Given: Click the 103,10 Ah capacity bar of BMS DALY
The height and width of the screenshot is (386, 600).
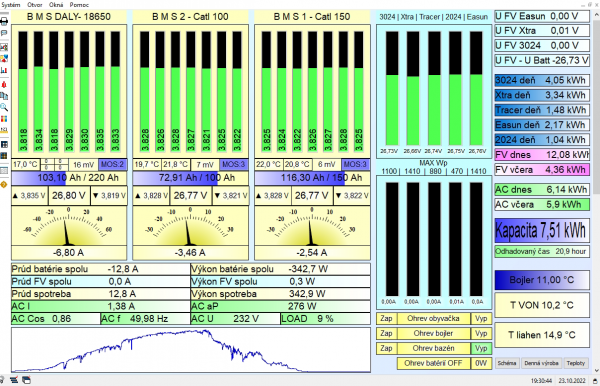Looking at the screenshot, I should 69,178.
